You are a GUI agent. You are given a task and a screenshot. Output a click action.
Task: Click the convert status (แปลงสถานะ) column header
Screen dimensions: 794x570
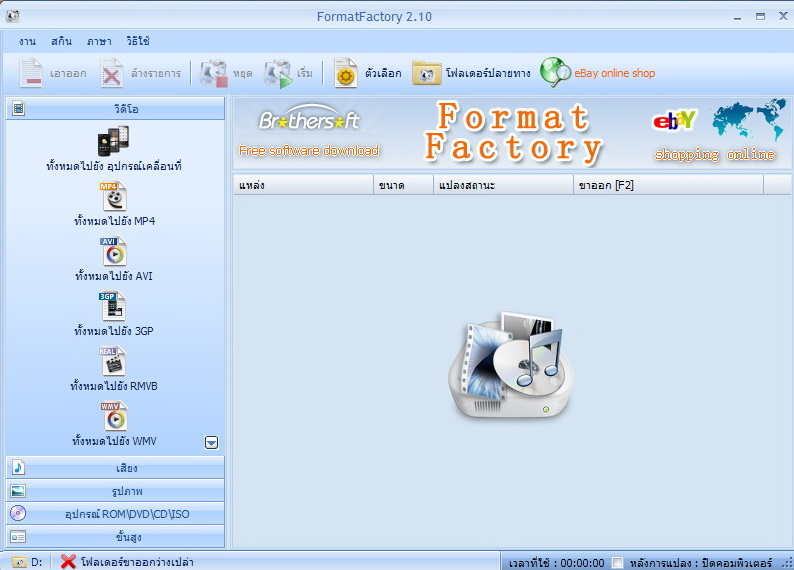(503, 185)
